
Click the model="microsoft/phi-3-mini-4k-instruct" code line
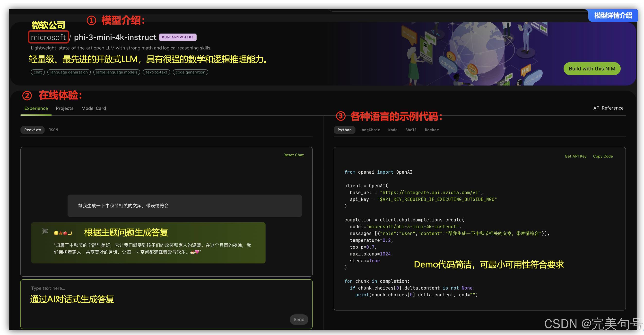(406, 227)
